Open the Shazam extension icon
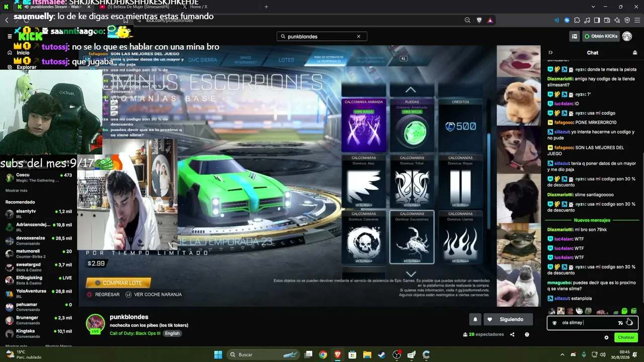The width and height of the screenshot is (644, 362). (567, 20)
